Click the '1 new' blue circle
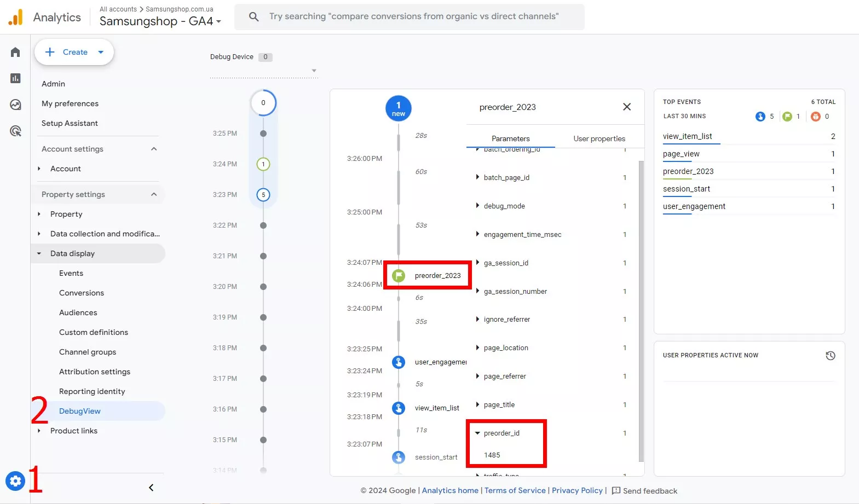Image resolution: width=859 pixels, height=504 pixels. [399, 108]
